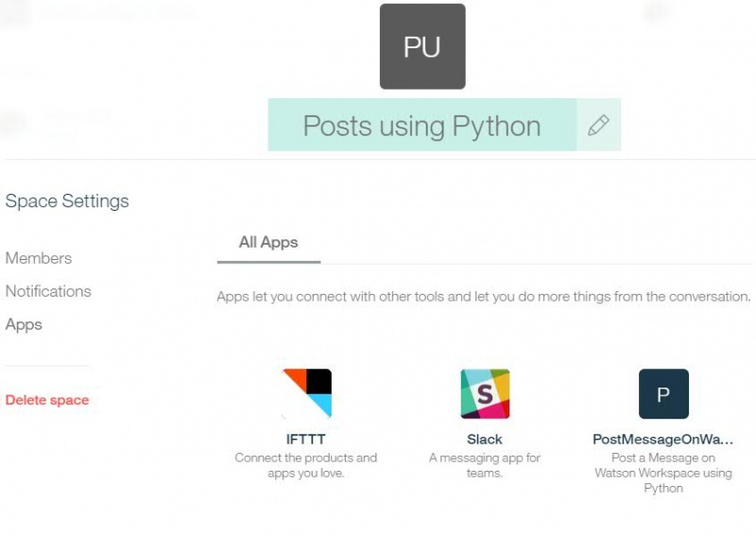
Task: Open the PostMessageOnWa app P icon
Action: click(x=663, y=393)
